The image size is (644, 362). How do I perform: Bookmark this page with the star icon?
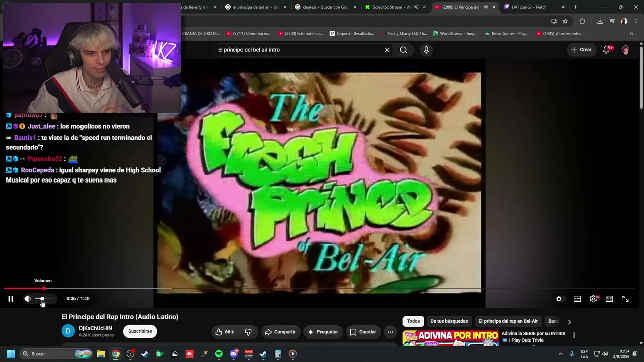[x=565, y=21]
